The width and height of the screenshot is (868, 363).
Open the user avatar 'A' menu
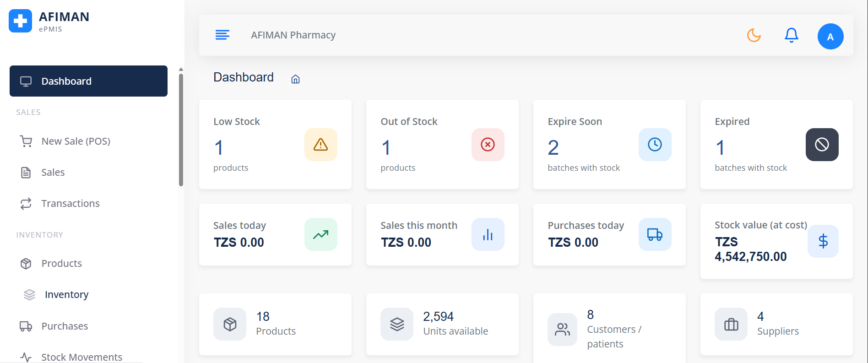point(830,36)
